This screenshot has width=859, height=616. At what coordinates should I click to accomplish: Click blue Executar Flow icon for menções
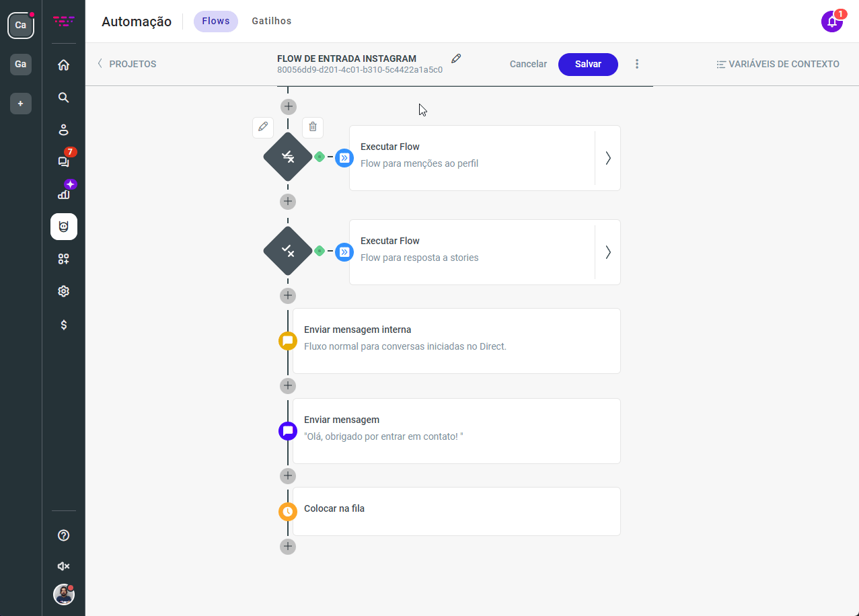(344, 158)
